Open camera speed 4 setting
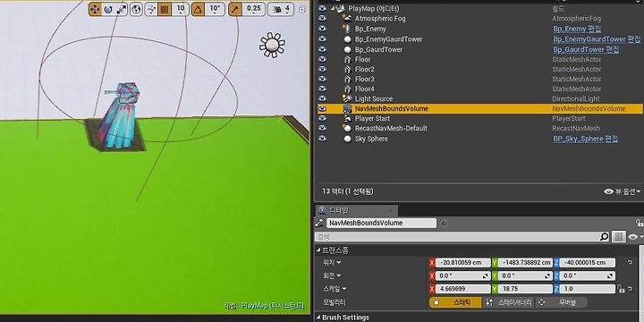This screenshot has height=322, width=644. pos(281,9)
